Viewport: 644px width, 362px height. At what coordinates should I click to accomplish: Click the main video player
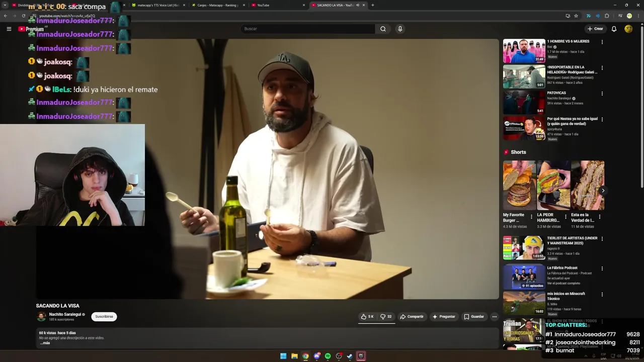(x=267, y=169)
